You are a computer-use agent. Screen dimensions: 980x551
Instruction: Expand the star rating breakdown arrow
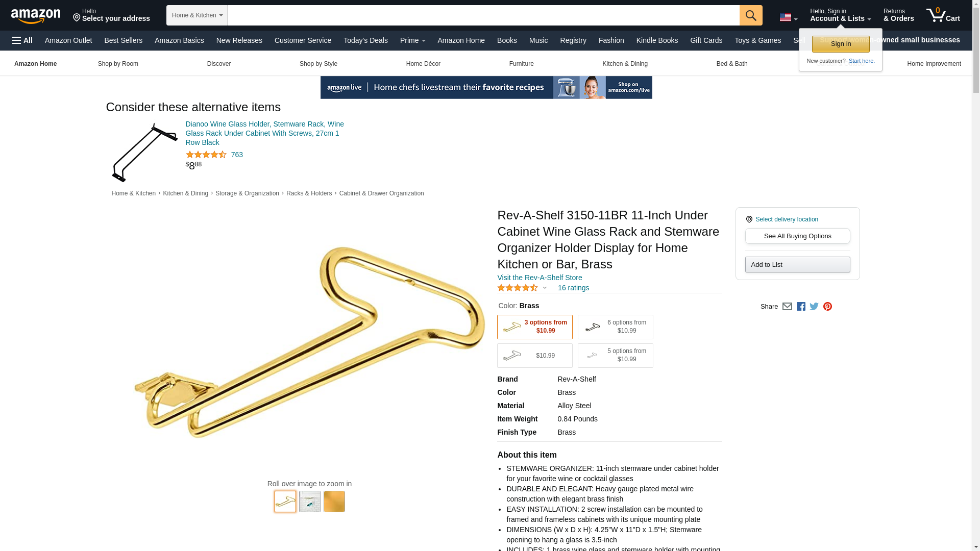pos(545,288)
